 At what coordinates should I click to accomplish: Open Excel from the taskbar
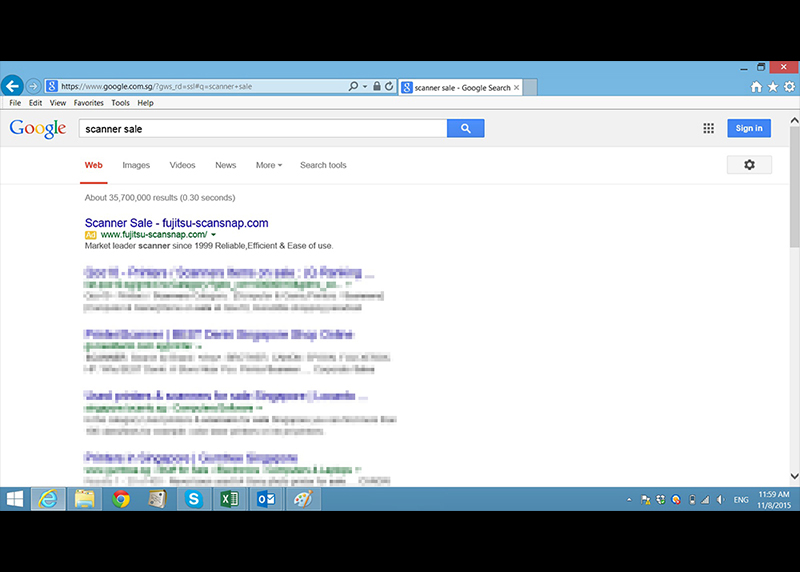[x=229, y=498]
